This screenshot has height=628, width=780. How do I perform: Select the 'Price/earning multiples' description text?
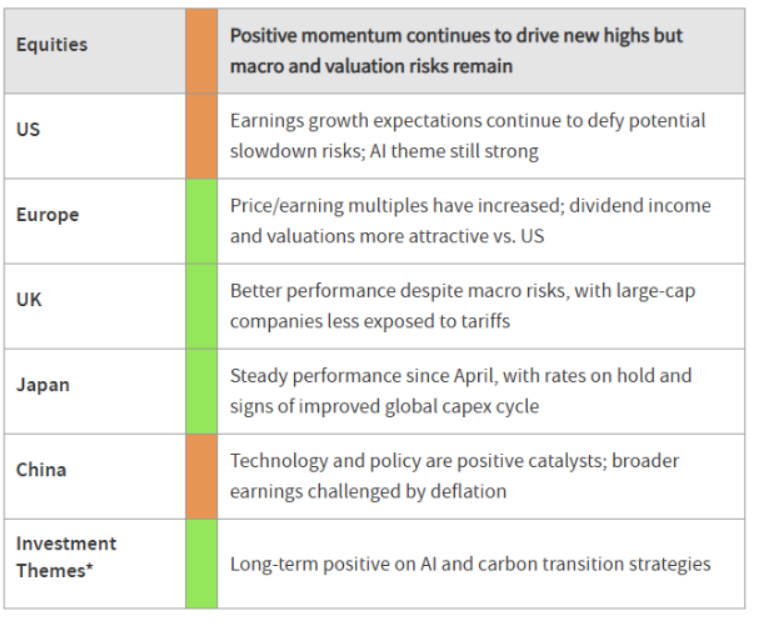470,221
